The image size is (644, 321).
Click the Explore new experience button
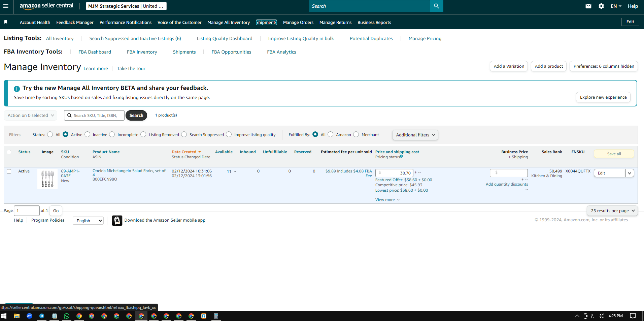tap(603, 97)
